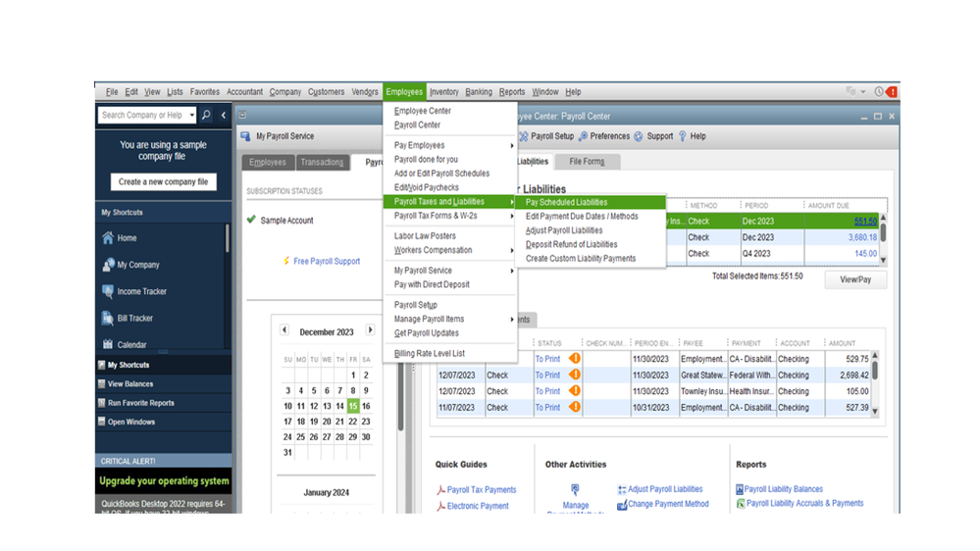Open Payroll Tax Payments PDF guide
Image resolution: width=980 pixels, height=551 pixels.
click(x=476, y=490)
